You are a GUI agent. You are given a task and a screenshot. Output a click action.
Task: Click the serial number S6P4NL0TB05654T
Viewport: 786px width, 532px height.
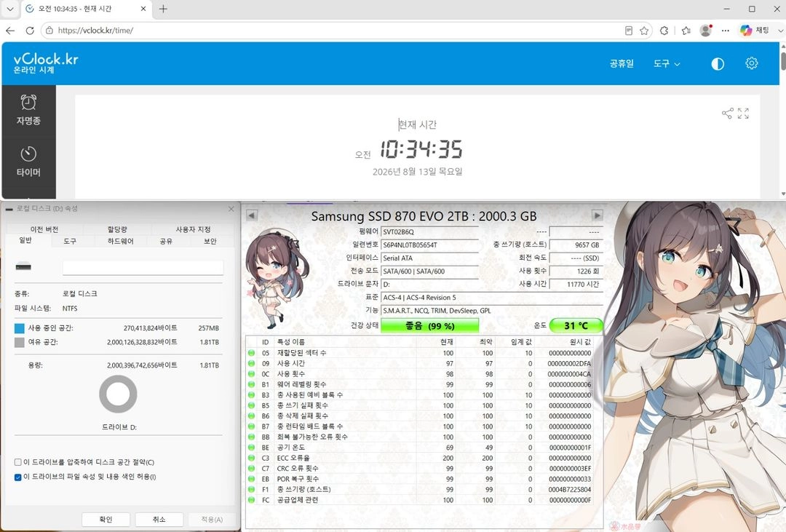[429, 245]
